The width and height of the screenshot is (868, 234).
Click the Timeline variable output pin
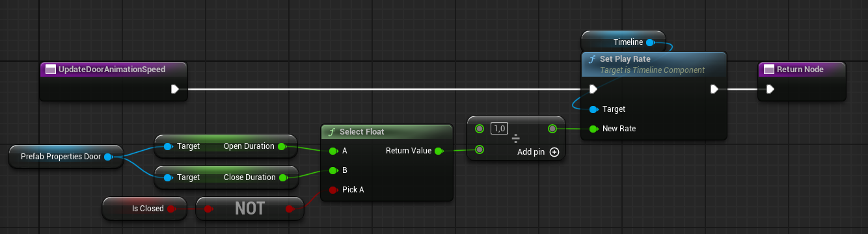point(650,42)
